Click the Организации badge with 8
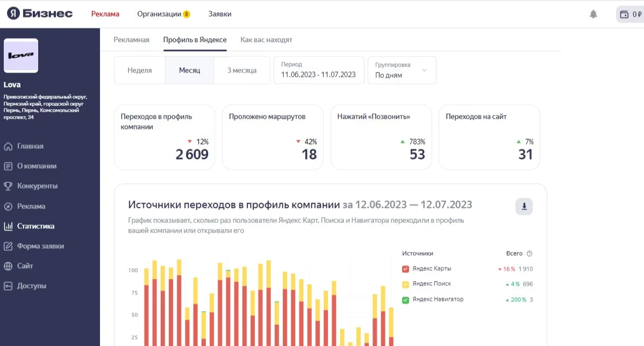 click(187, 15)
